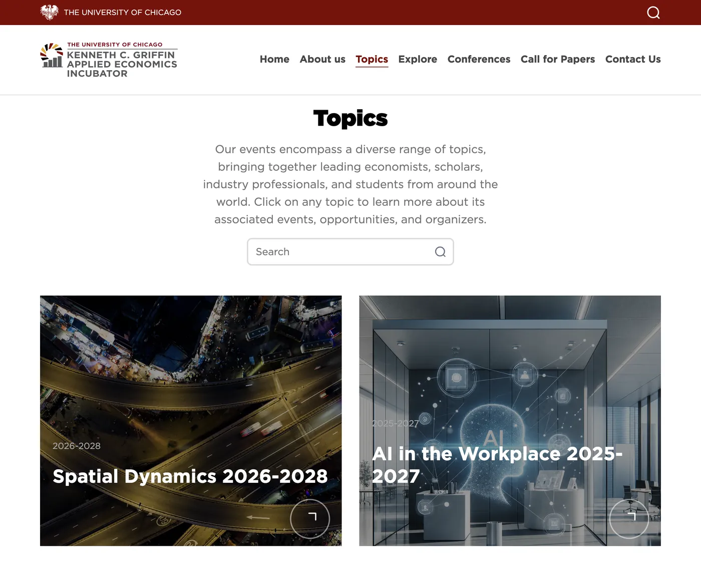Go to the Contact Us page
This screenshot has height=588, width=701.
coord(633,59)
